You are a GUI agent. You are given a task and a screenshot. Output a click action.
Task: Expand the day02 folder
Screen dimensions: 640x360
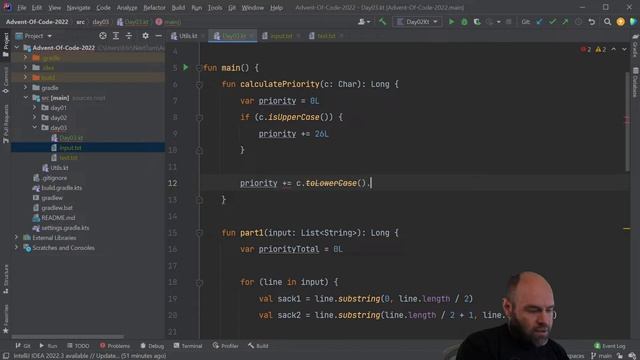pos(35,118)
